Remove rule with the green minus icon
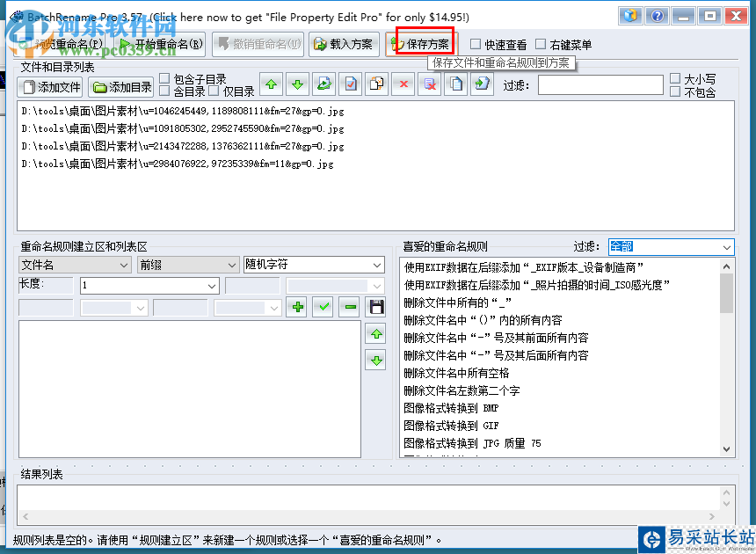This screenshot has width=756, height=554. (350, 307)
